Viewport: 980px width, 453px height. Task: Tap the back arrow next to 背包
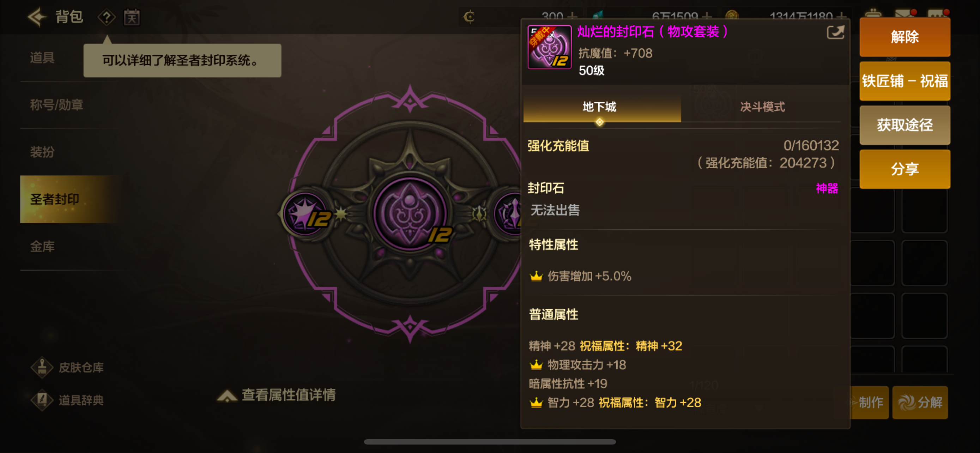pos(37,17)
